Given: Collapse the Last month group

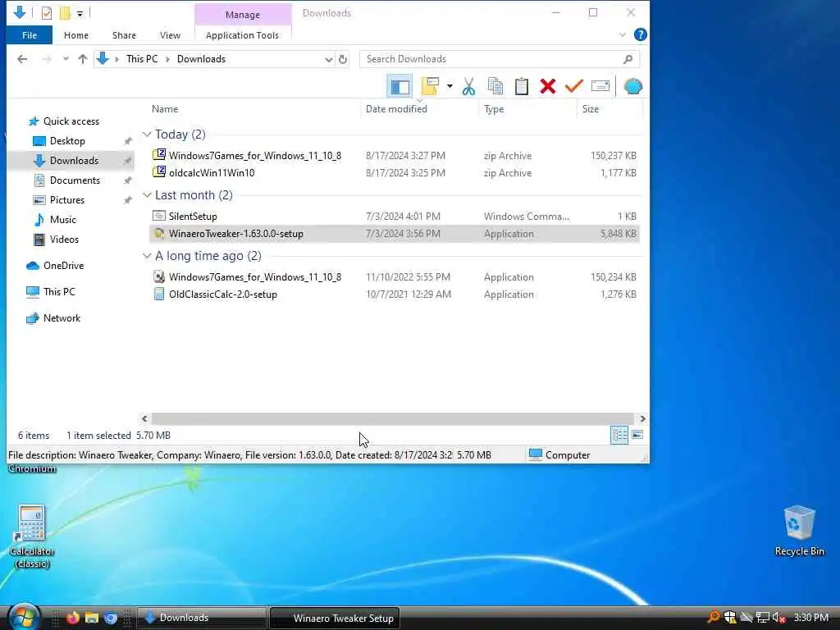Looking at the screenshot, I should coord(147,195).
